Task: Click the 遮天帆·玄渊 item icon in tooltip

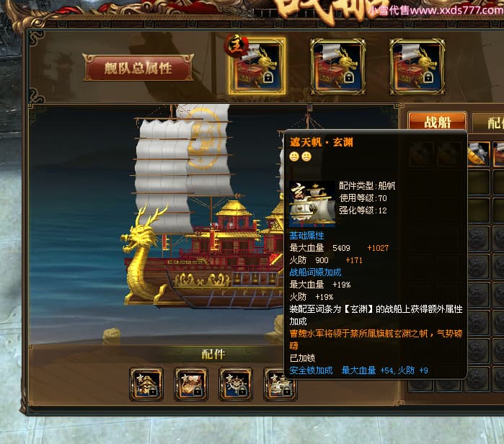Action: (312, 204)
